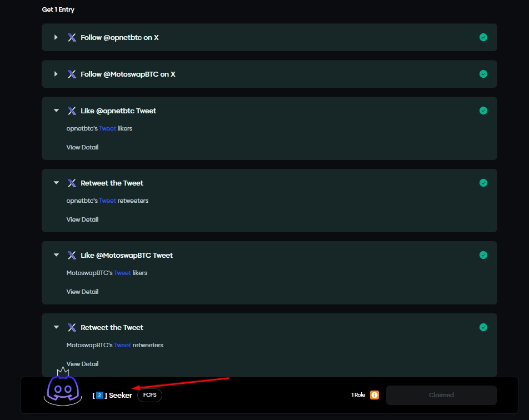Click the X logo beside Follow @opnetbtc
This screenshot has width=529, height=420.
(72, 37)
